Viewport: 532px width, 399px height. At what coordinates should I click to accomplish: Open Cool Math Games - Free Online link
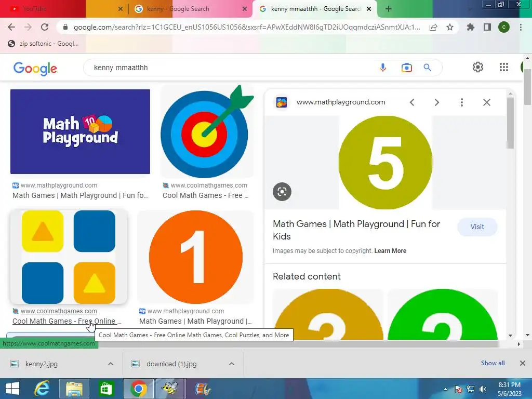coord(66,321)
